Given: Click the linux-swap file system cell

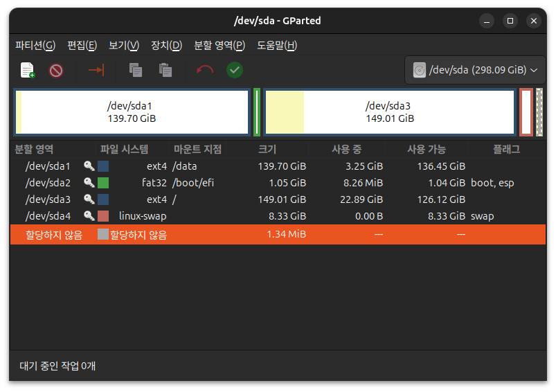Looking at the screenshot, I should tap(143, 216).
